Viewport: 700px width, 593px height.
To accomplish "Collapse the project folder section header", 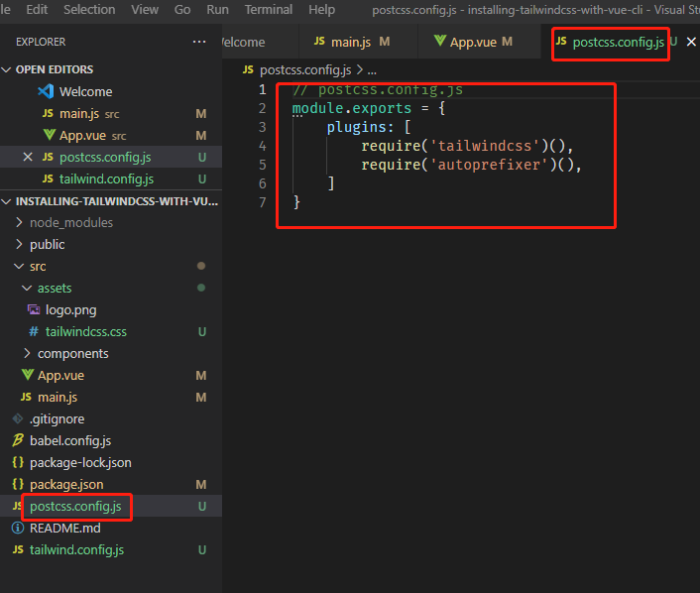I will point(111,201).
